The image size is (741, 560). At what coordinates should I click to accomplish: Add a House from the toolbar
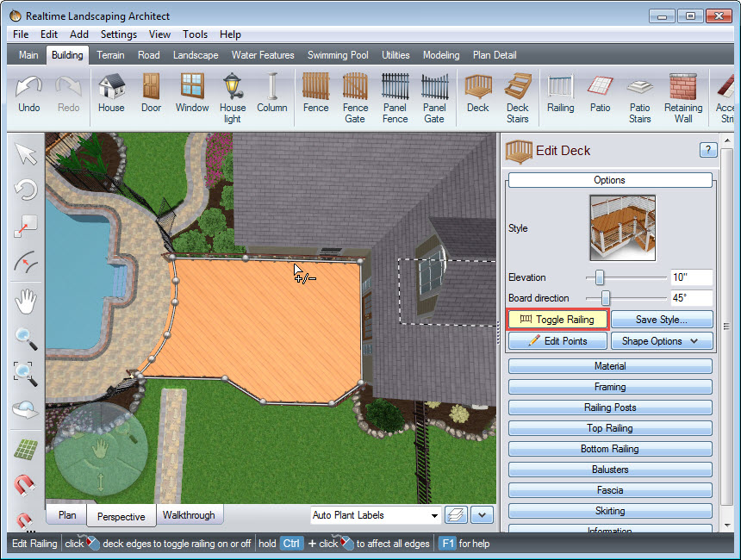coord(111,94)
